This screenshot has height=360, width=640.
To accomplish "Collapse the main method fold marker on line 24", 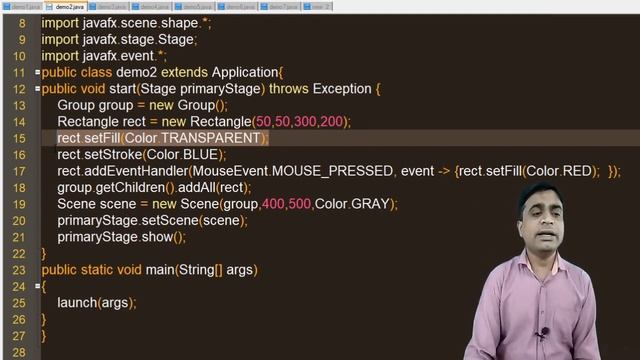I will 38,286.
